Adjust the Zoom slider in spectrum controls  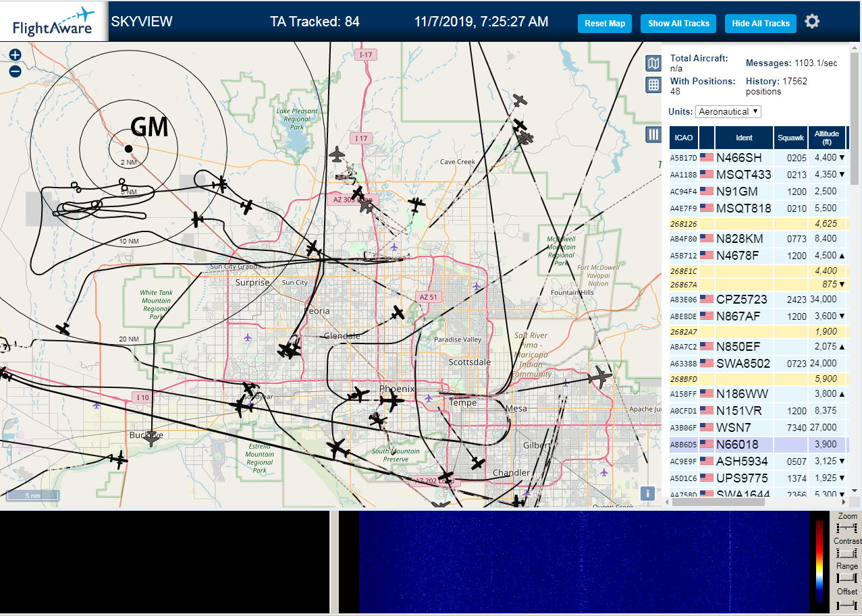[x=846, y=528]
